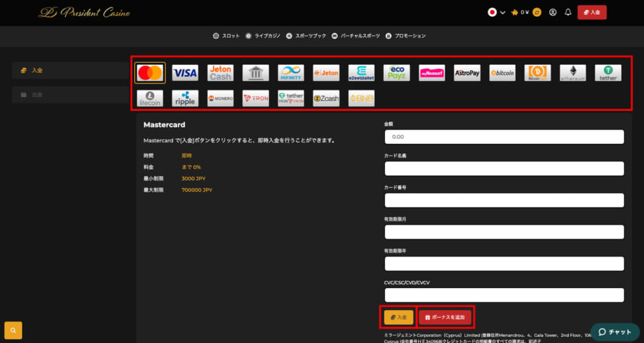Open the スロット menu

coord(226,36)
